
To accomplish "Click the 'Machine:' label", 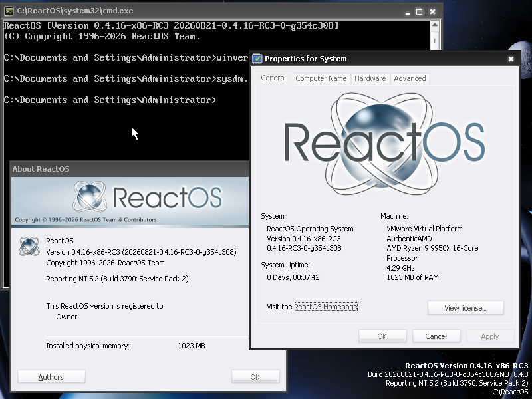I will (394, 216).
